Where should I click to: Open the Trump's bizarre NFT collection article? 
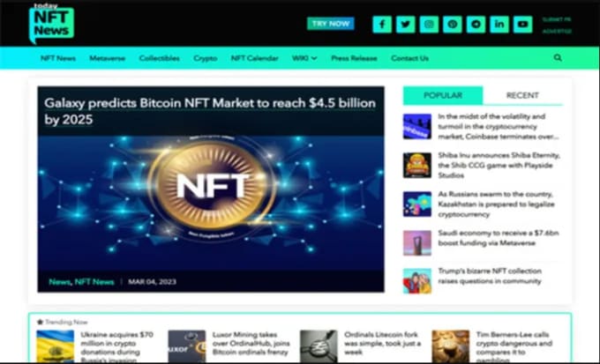[490, 276]
